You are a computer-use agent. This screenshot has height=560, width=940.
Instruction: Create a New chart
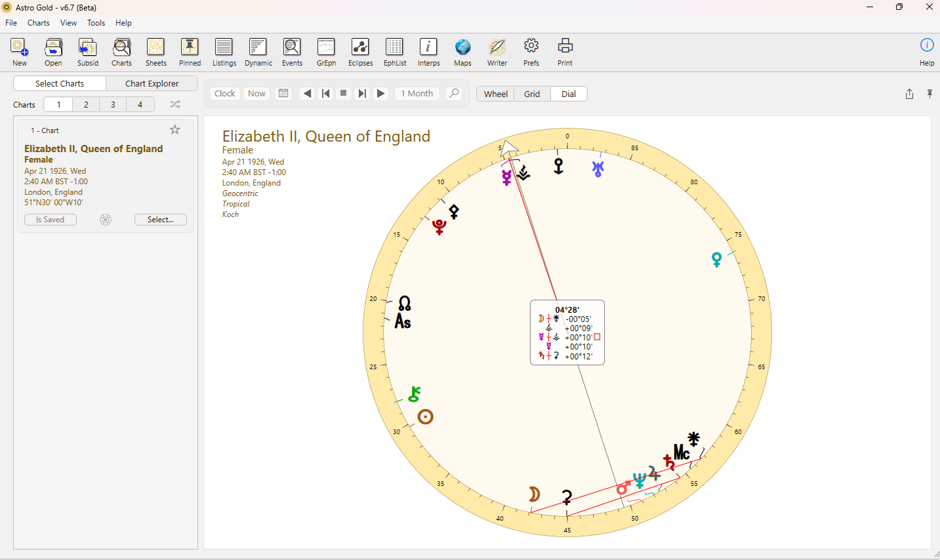pos(20,52)
